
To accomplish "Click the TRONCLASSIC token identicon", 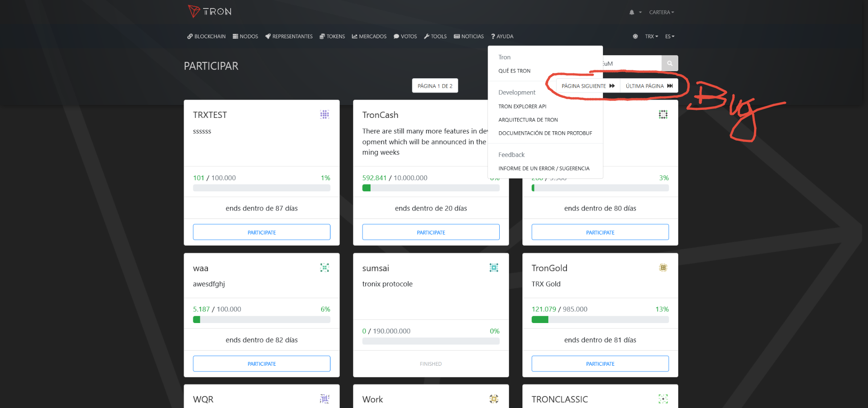I will pos(663,399).
